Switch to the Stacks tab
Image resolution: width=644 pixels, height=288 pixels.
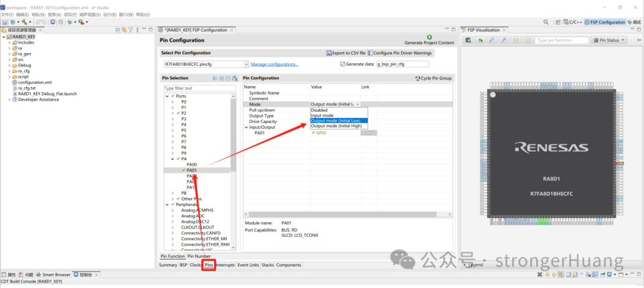pos(268,265)
